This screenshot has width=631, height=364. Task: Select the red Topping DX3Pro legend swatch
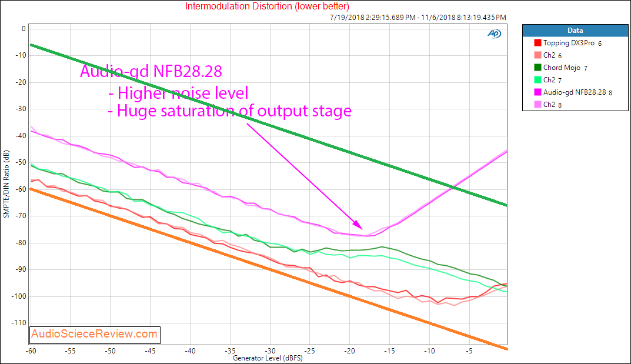point(537,43)
